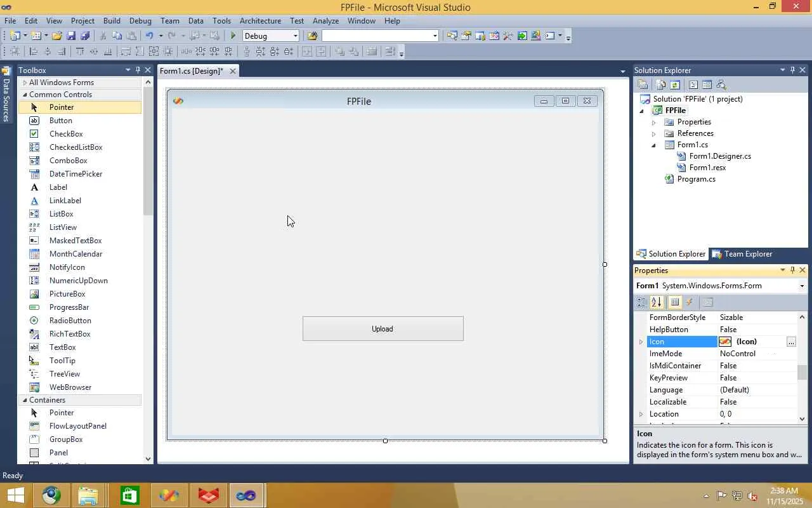Click the FormBorderStyle value Sizable
This screenshot has width=812, height=508.
click(x=731, y=317)
